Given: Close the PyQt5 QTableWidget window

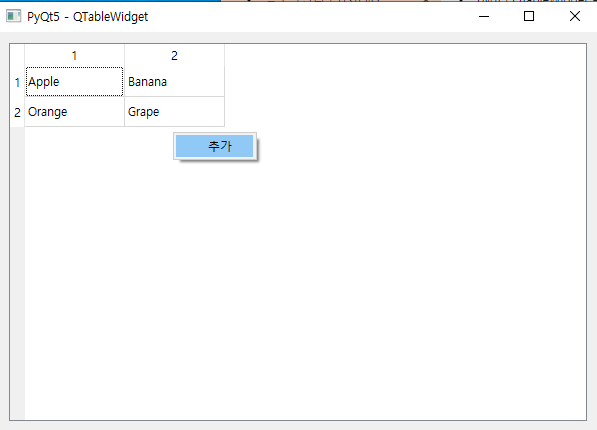Looking at the screenshot, I should (575, 16).
